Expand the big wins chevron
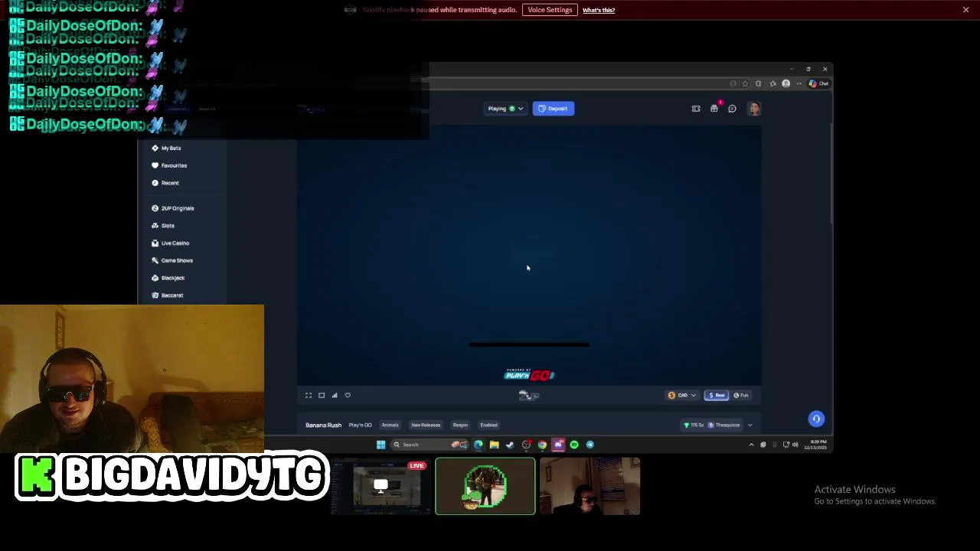This screenshot has height=551, width=980. point(750,425)
